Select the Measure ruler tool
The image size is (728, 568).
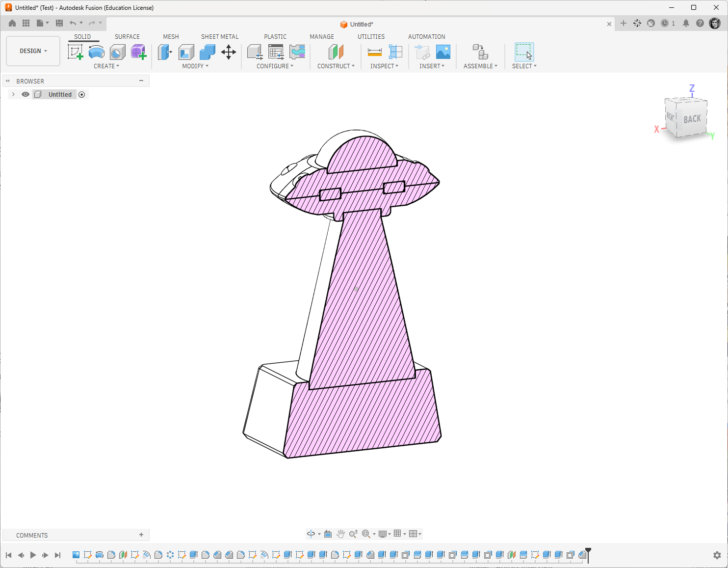pos(375,52)
